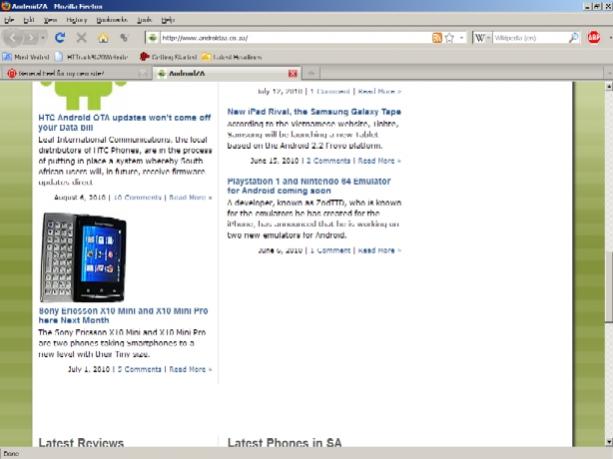Click the scrollbar up arrow
Image resolution: width=613 pixels, height=459 pixels.
(x=609, y=86)
